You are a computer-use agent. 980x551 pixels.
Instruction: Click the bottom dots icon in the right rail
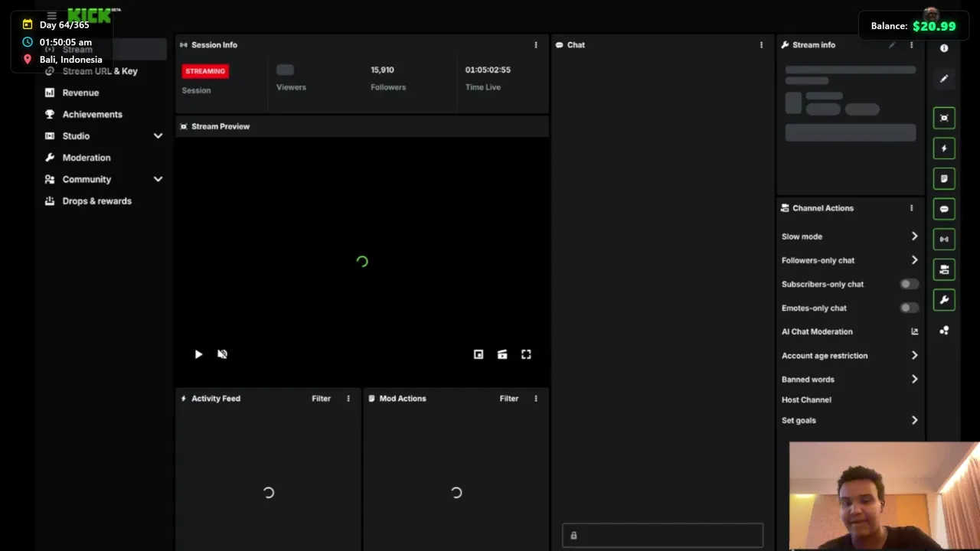tap(944, 331)
